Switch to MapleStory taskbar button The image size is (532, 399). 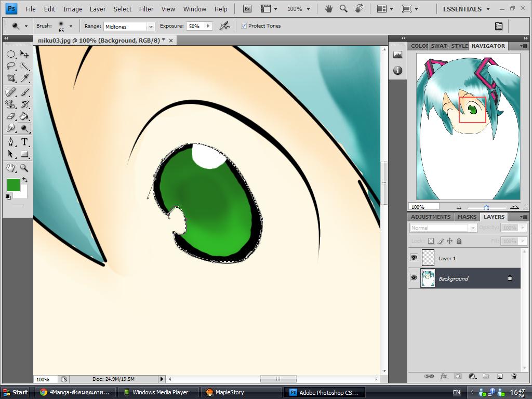[242, 392]
